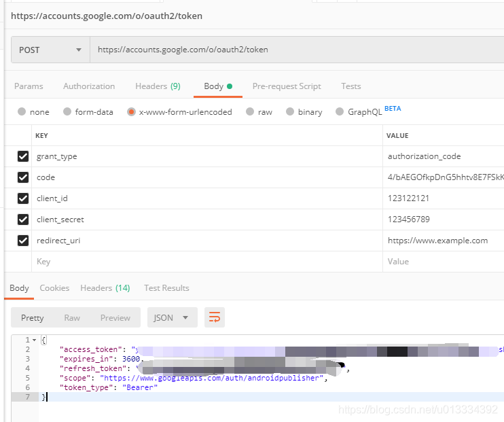Screen dimensions: 504x422
Task: Click the VALUE column header
Action: (x=397, y=135)
